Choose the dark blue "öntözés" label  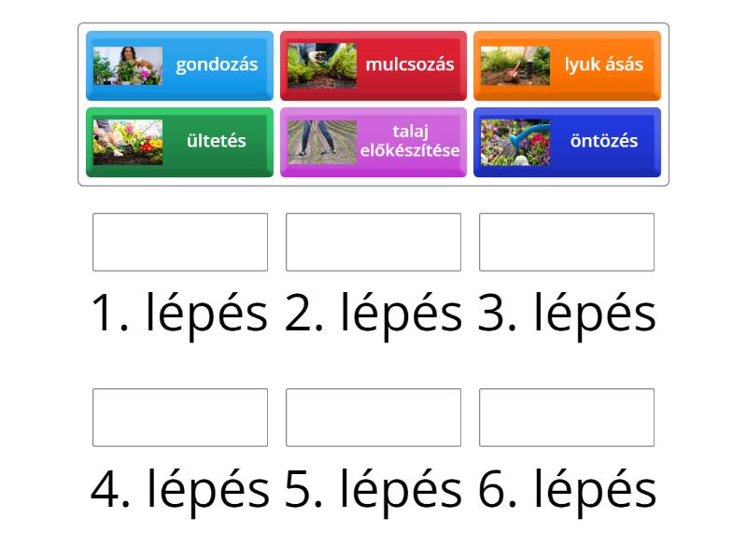point(604,142)
